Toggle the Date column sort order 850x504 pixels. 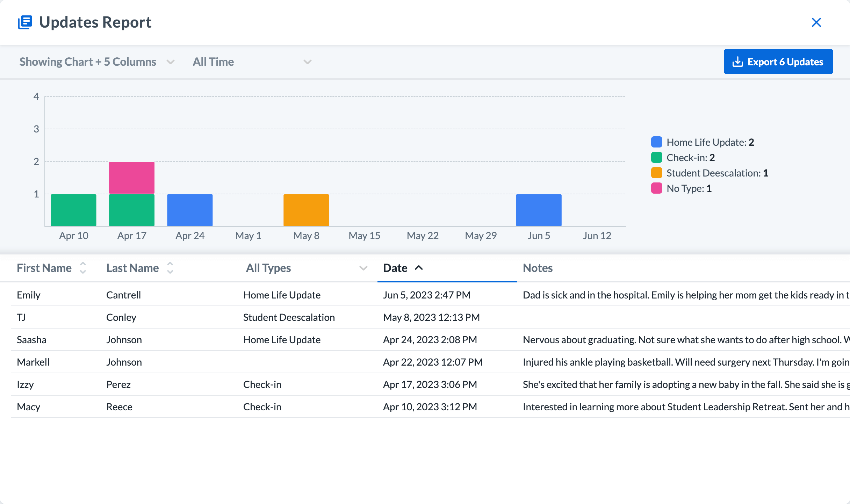coord(403,268)
